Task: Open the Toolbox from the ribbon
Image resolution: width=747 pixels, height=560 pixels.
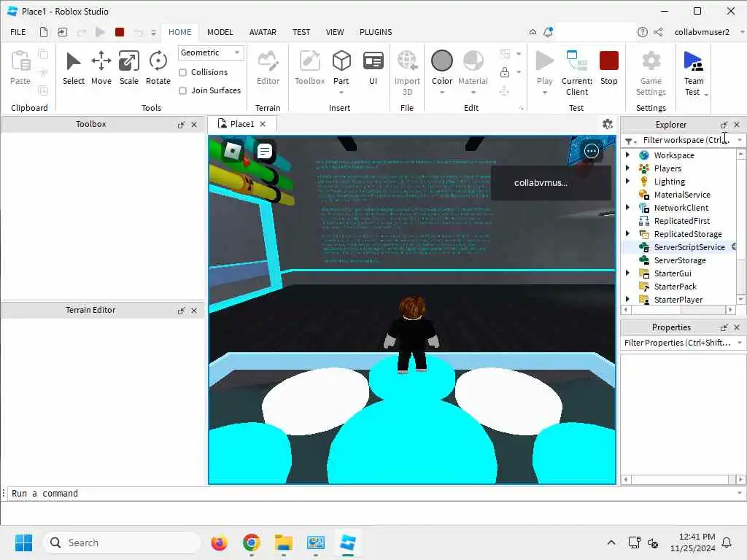Action: [309, 68]
